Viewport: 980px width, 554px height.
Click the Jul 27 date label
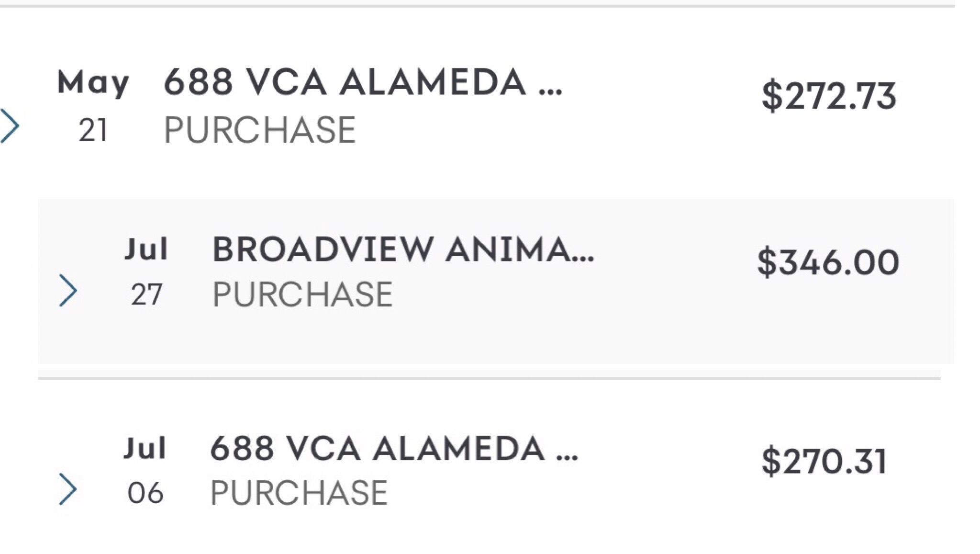[x=146, y=271]
